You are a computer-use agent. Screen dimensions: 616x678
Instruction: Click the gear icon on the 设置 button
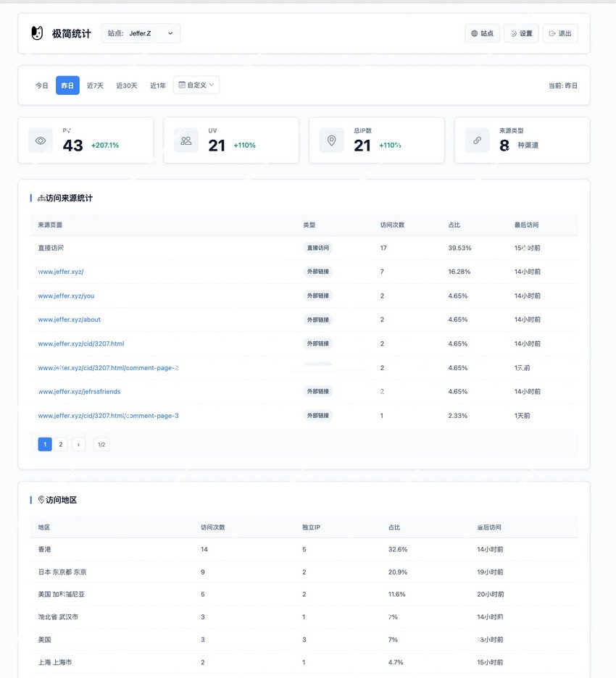coord(512,33)
